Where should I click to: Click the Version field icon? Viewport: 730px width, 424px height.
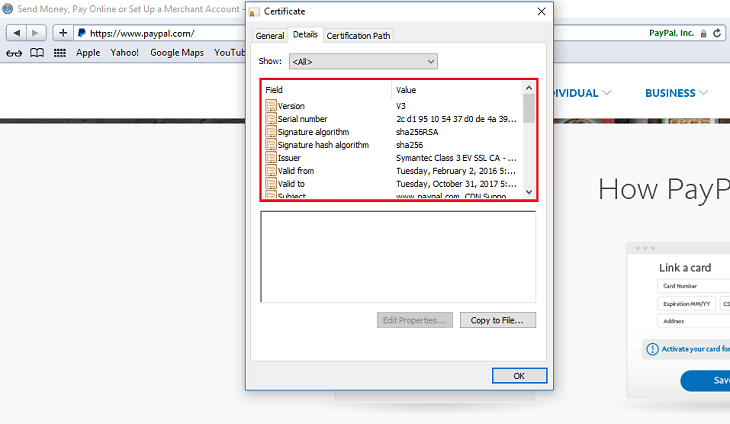coord(271,106)
